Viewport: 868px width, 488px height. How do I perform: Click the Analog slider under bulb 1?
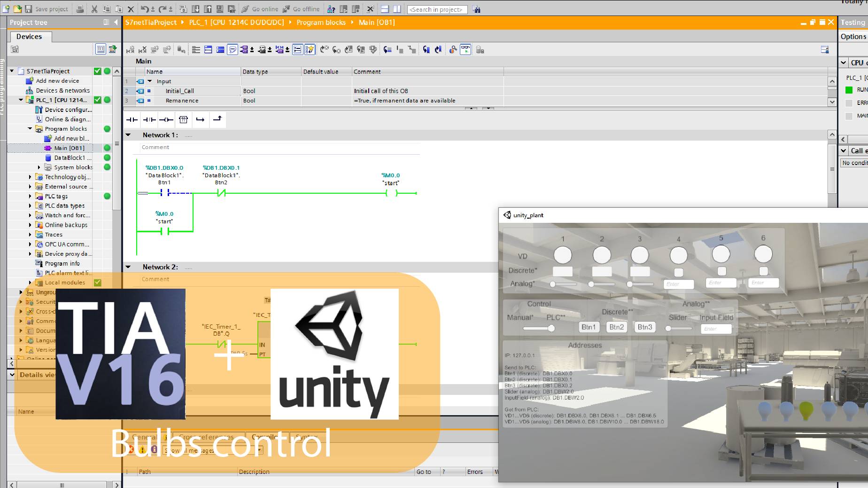563,284
